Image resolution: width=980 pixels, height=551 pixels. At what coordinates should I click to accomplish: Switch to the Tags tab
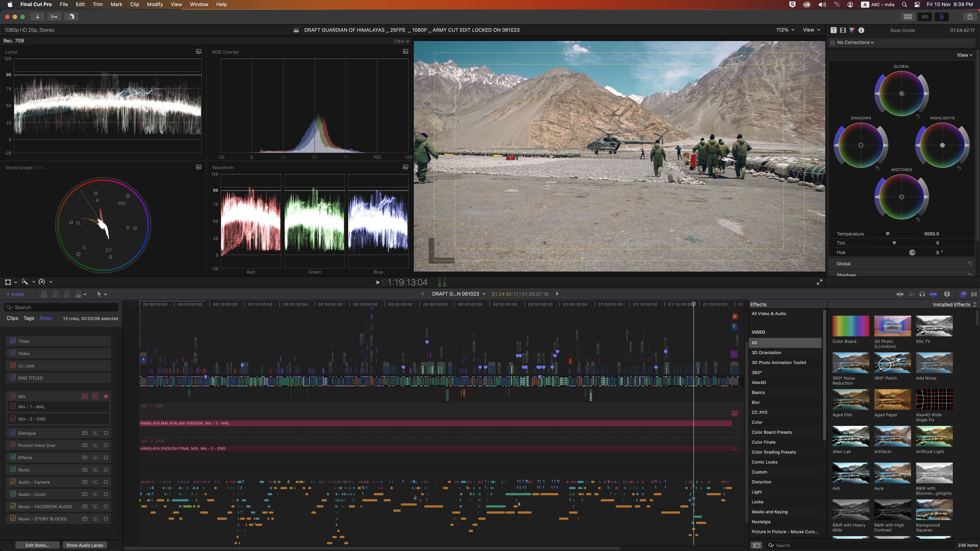pyautogui.click(x=29, y=318)
